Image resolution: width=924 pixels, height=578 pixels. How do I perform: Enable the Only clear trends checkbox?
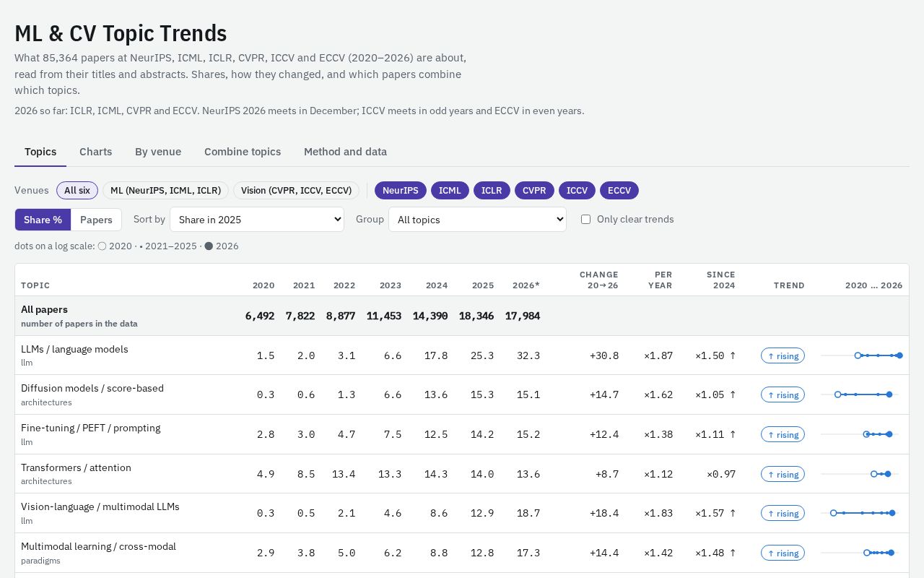[586, 220]
